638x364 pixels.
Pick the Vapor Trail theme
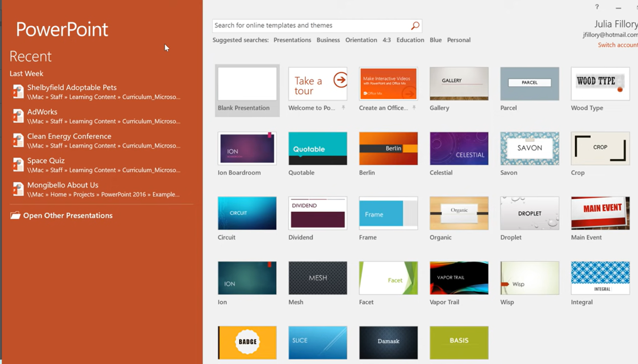pyautogui.click(x=459, y=278)
